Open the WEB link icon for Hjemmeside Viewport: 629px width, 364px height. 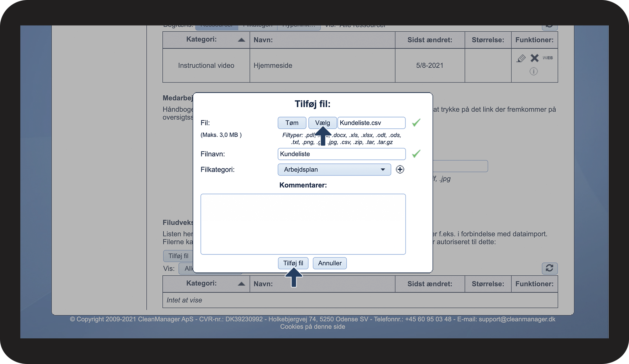547,58
